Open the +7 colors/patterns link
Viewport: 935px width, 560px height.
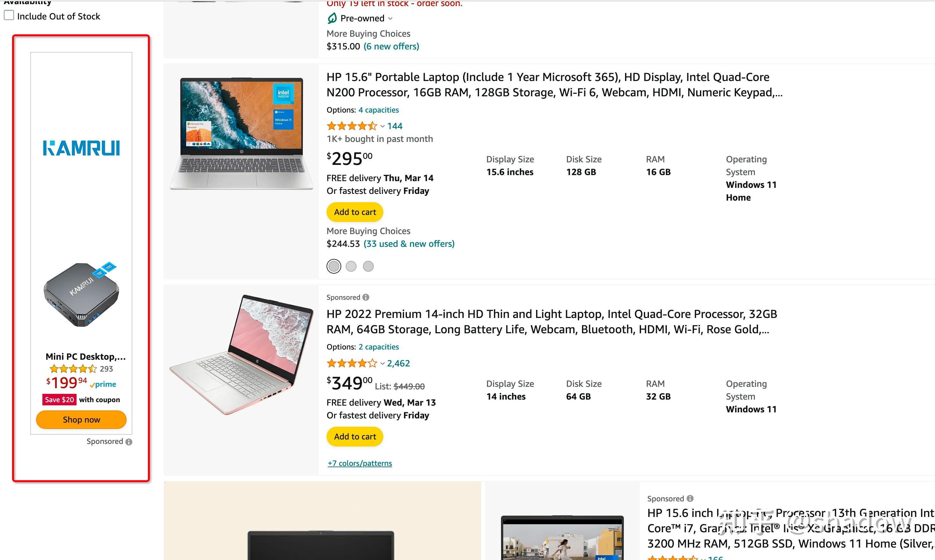(360, 463)
